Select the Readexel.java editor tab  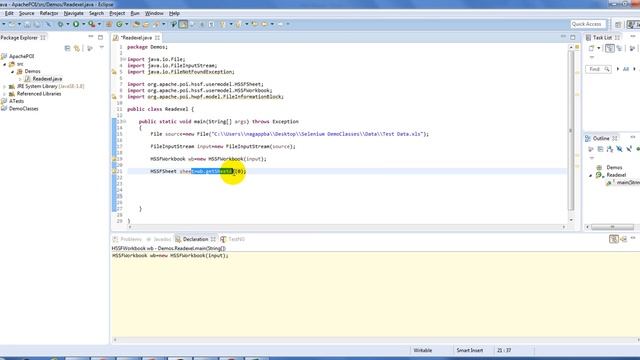click(x=136, y=38)
